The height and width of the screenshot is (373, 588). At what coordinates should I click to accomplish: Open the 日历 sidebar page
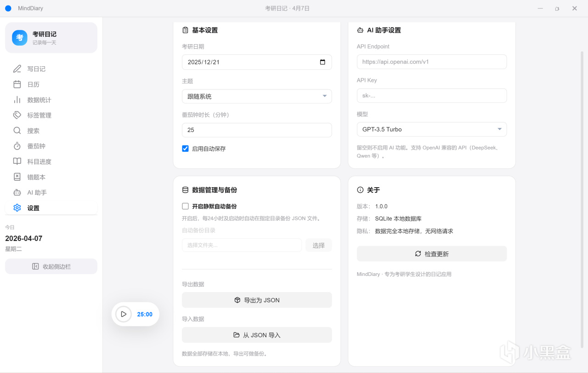click(51, 84)
